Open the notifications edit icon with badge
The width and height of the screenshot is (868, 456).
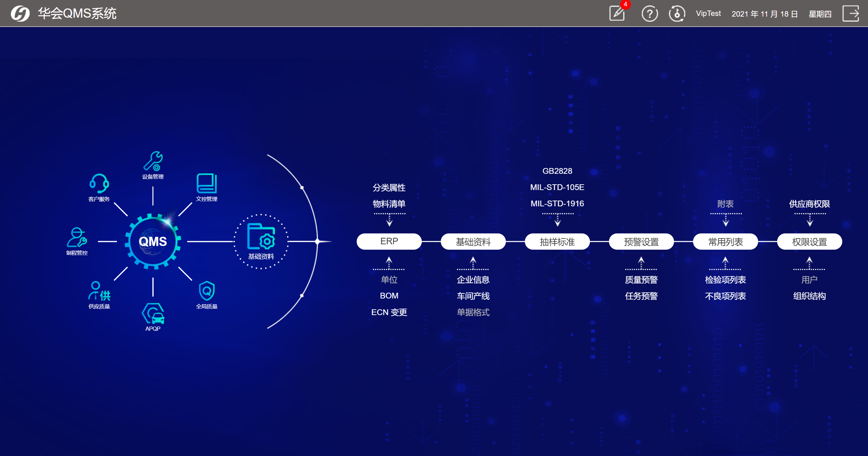(617, 14)
